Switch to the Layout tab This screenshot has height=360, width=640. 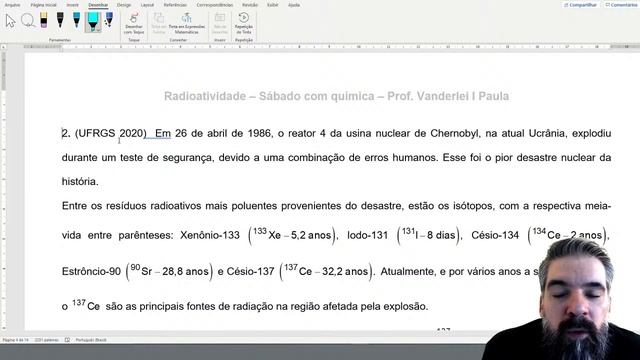[147, 5]
